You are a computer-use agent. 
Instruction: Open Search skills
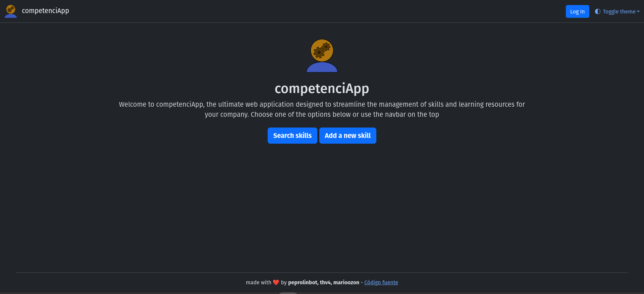click(292, 136)
